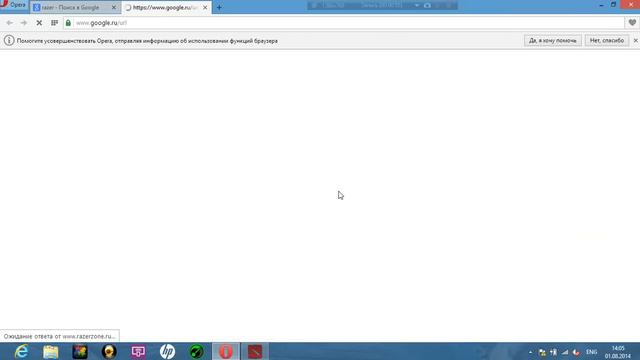The height and width of the screenshot is (360, 640).
Task: Open the Opera main menu button
Action: pos(13,5)
